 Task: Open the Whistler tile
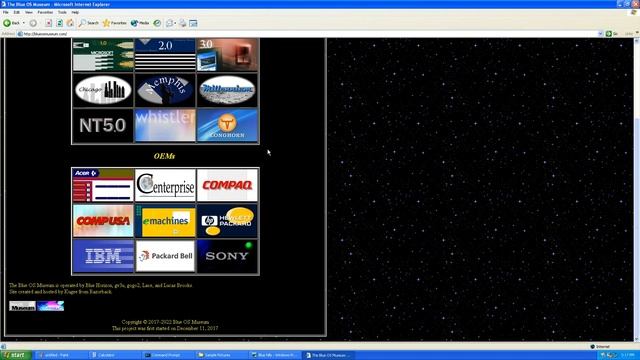[165, 125]
